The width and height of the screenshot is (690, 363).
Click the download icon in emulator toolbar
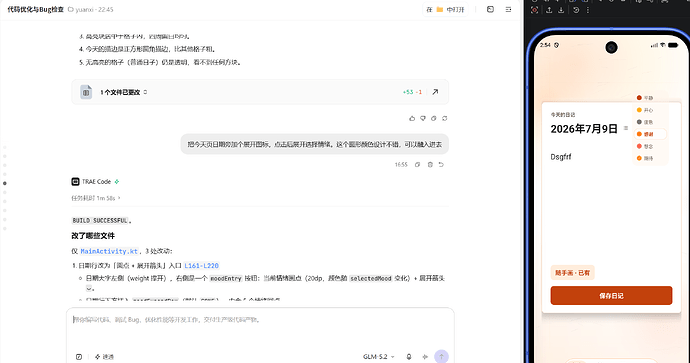click(561, 10)
